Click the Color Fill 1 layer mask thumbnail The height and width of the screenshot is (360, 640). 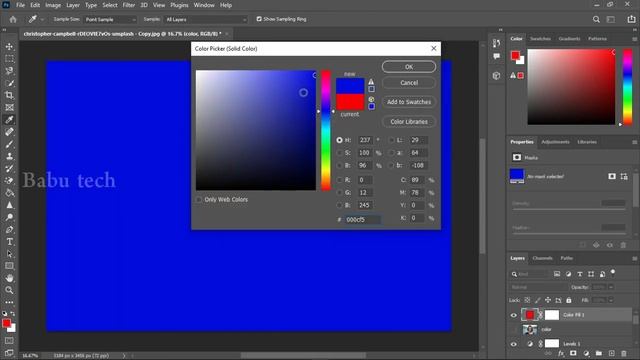tap(552, 315)
